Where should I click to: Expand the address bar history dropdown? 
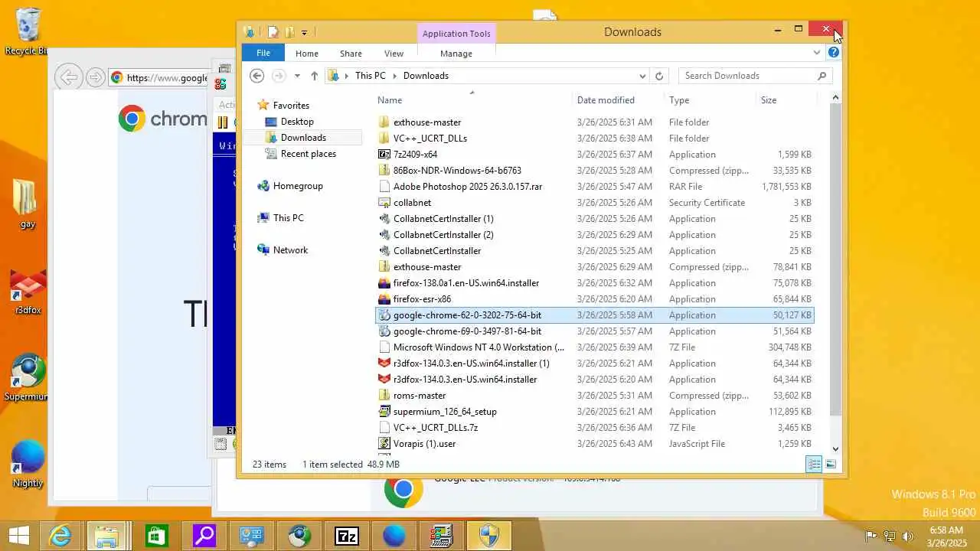tap(642, 76)
